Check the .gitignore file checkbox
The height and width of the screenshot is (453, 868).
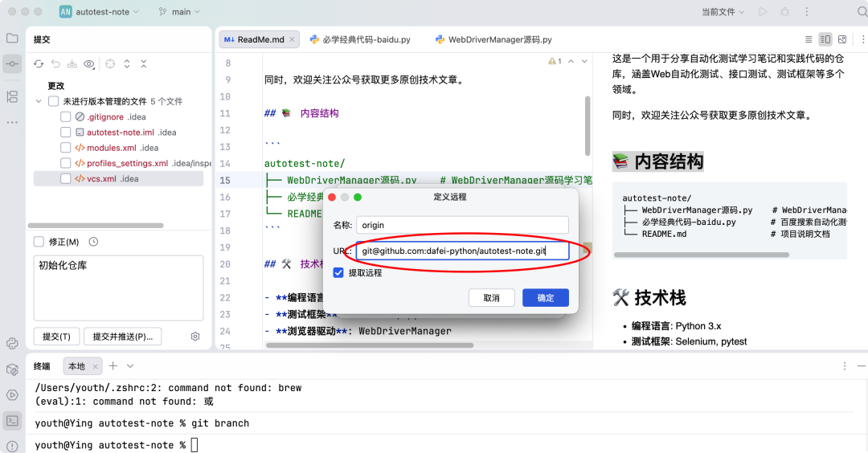tap(65, 116)
